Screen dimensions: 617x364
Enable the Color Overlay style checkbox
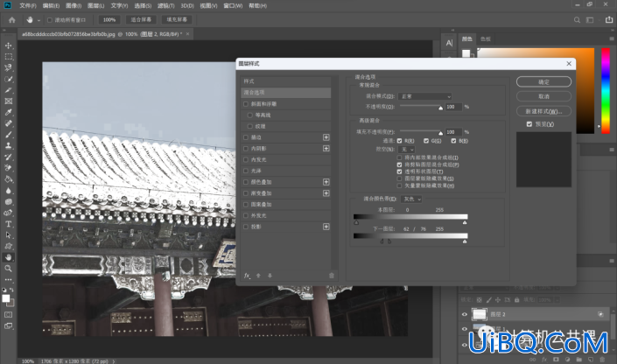(x=246, y=182)
